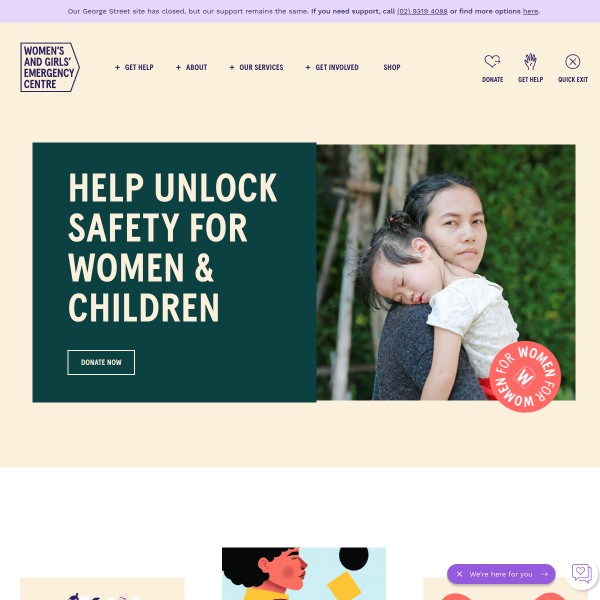Expand the Get Help menu plus
Screen dimensions: 600x600
(117, 67)
